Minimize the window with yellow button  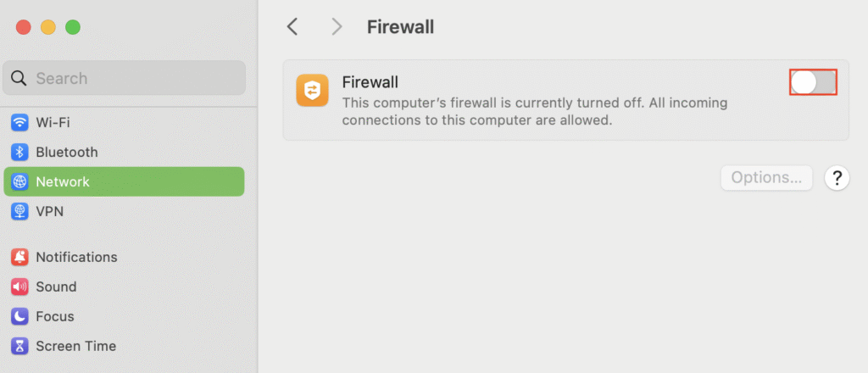(x=48, y=27)
